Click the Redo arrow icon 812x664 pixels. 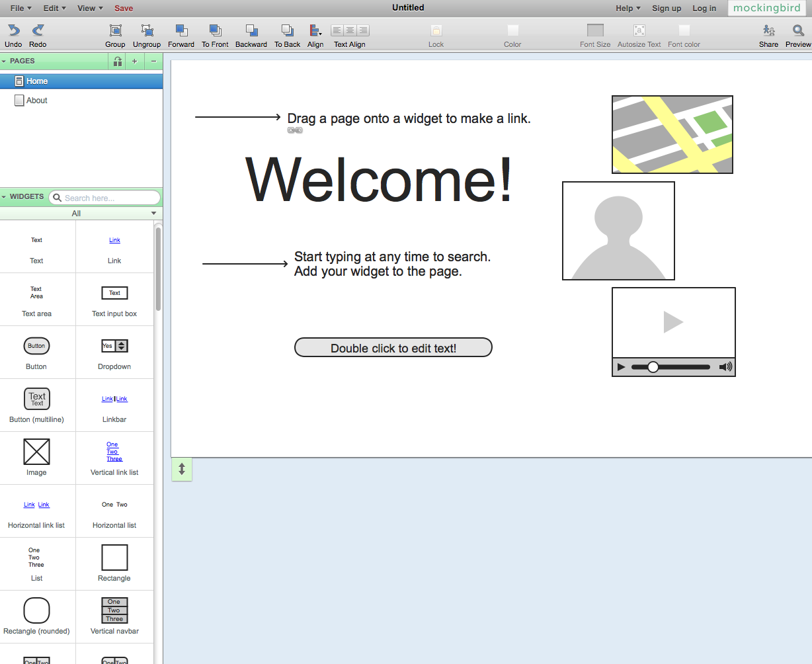tap(38, 30)
